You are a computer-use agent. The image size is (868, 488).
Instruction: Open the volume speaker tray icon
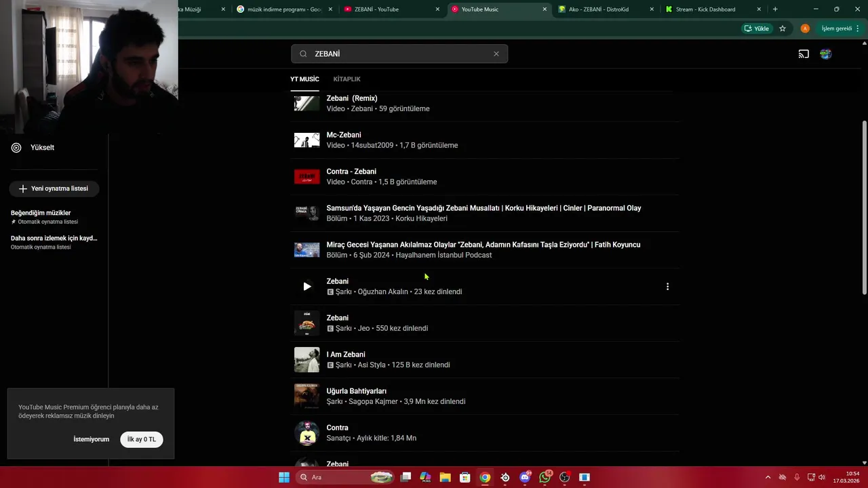(822, 477)
